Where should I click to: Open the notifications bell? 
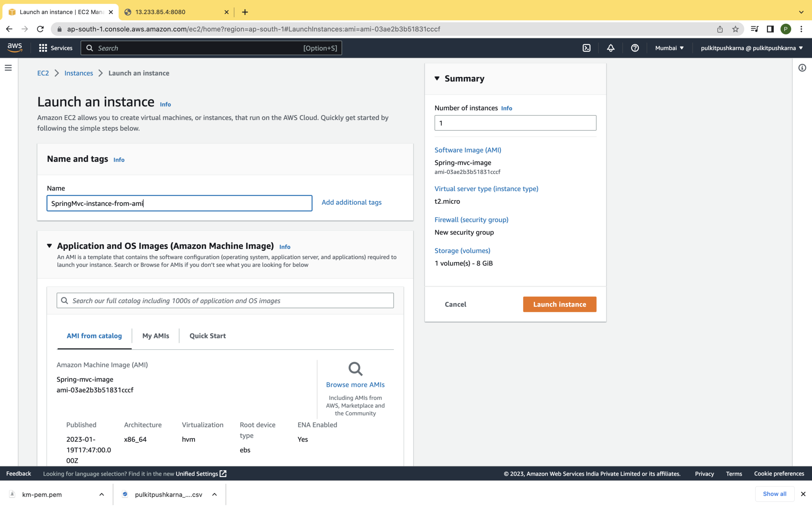611,48
